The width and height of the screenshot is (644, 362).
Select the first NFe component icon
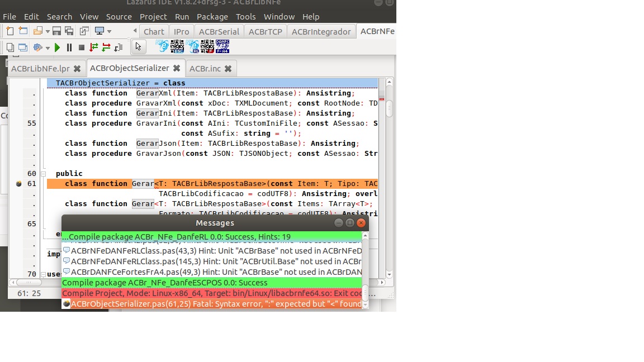click(x=163, y=46)
